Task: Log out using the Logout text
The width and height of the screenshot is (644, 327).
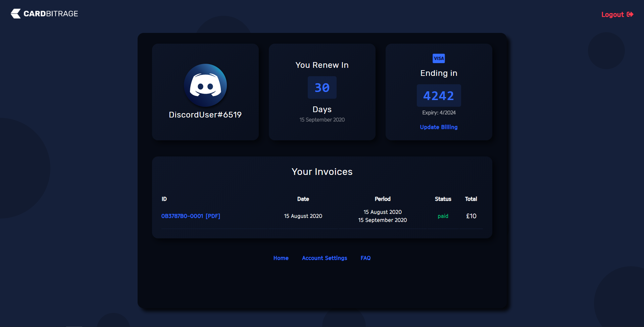Action: pos(612,14)
